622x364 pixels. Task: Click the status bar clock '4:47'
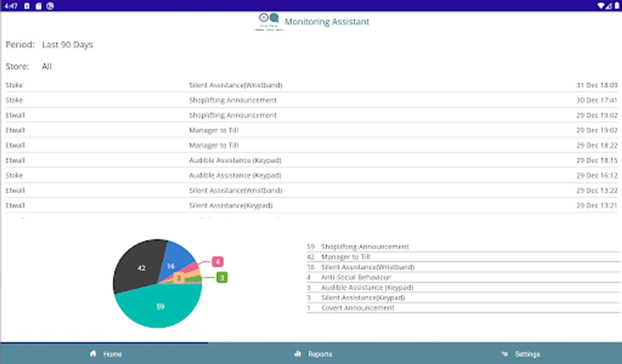[11, 6]
